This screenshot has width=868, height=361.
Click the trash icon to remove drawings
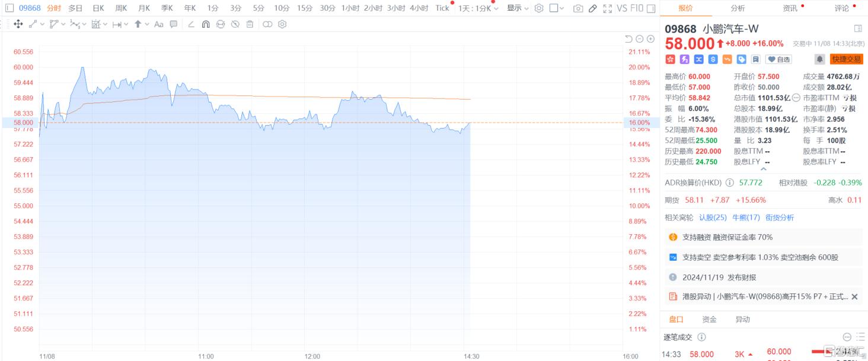pyautogui.click(x=249, y=24)
